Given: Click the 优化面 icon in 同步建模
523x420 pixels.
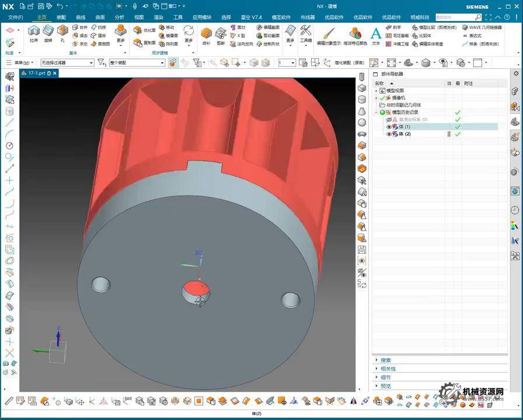Looking at the screenshot, I should coord(138,30).
